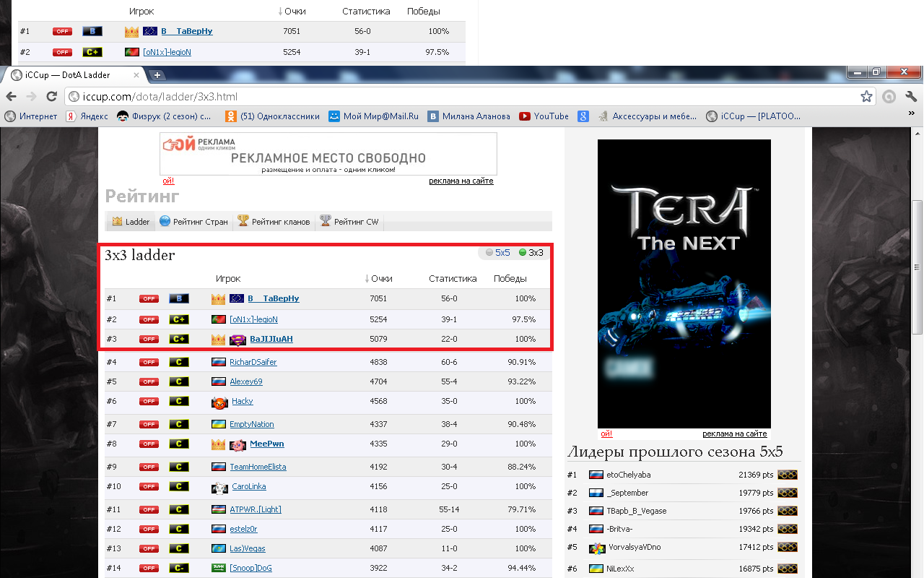This screenshot has height=578, width=924.
Task: Open the Интернет bookmark
Action: tap(31, 116)
